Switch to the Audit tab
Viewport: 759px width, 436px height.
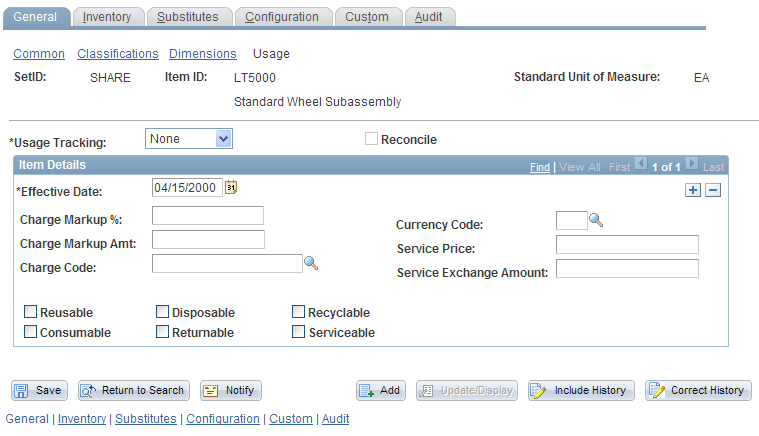coord(428,17)
